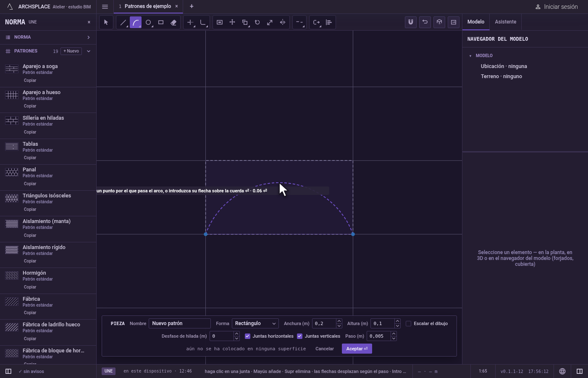The width and height of the screenshot is (588, 378).
Task: Expand the NORMA section chevron
Action: 89,37
